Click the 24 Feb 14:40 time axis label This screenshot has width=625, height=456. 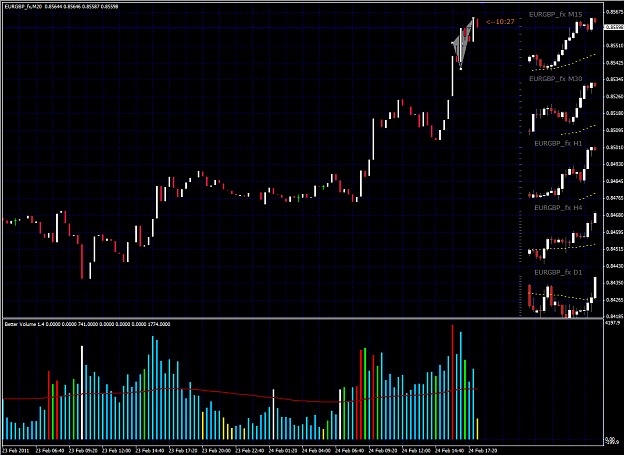click(x=450, y=451)
